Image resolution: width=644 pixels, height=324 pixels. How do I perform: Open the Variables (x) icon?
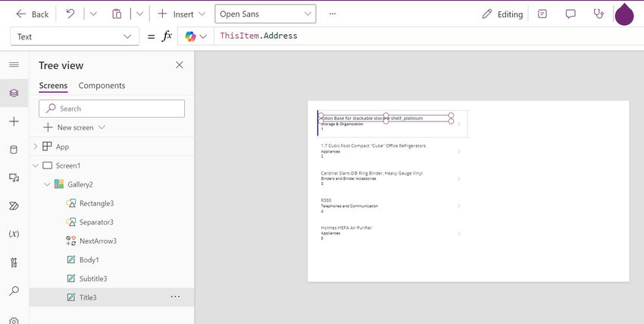click(x=14, y=234)
